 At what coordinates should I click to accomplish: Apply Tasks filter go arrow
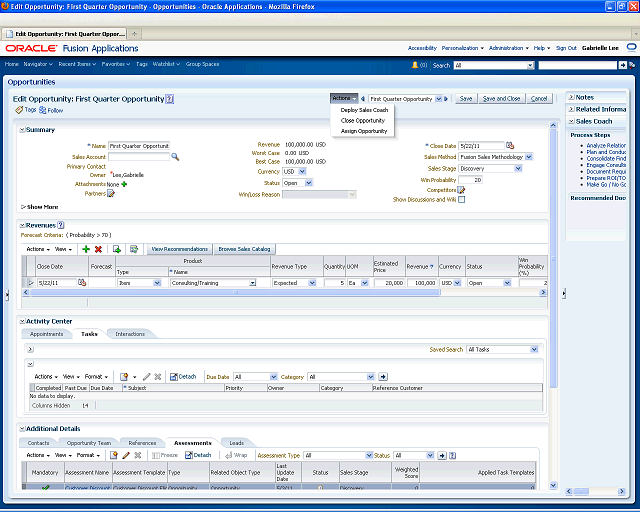point(383,377)
